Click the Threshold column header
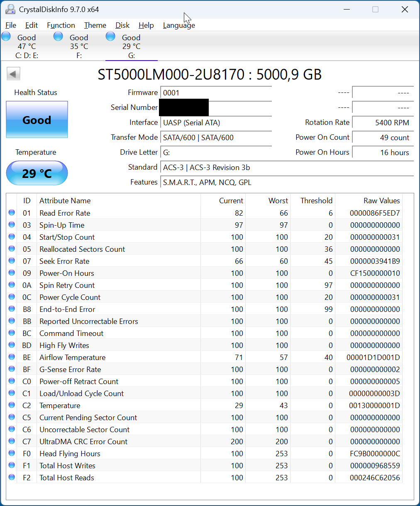This screenshot has height=506, width=420. tap(313, 200)
